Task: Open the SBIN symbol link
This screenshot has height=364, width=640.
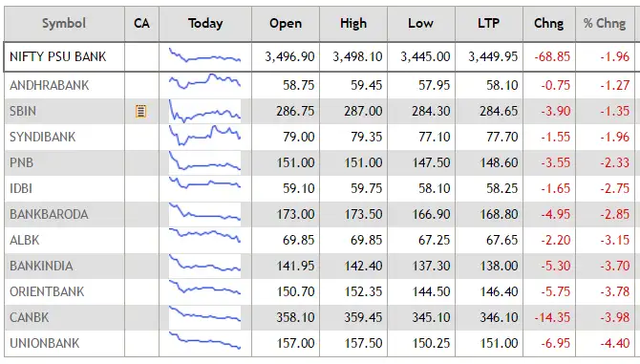Action: 23,111
